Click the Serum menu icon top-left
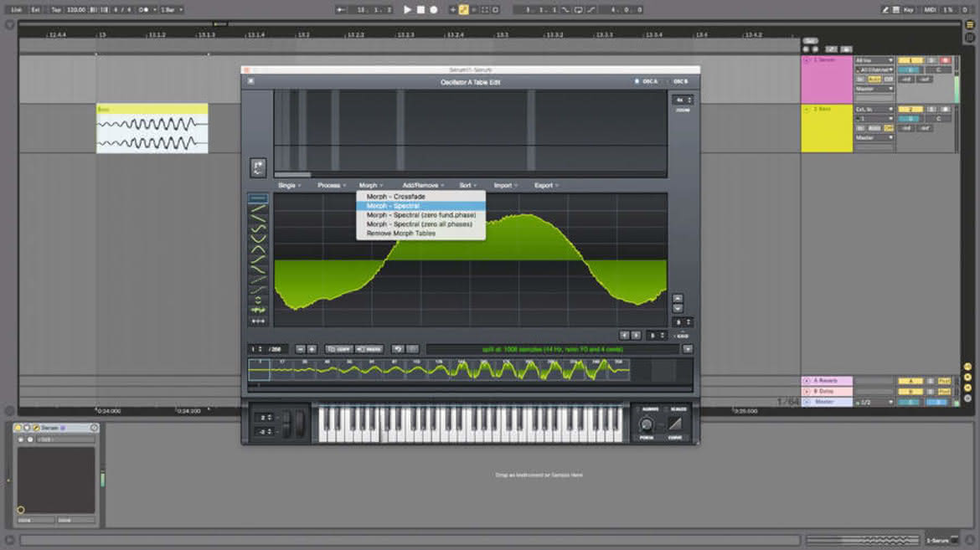 (250, 81)
